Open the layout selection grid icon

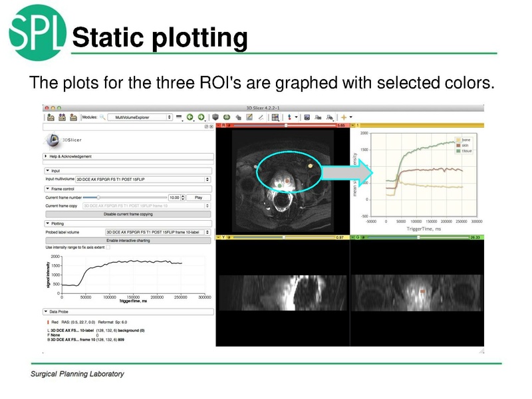[275, 117]
